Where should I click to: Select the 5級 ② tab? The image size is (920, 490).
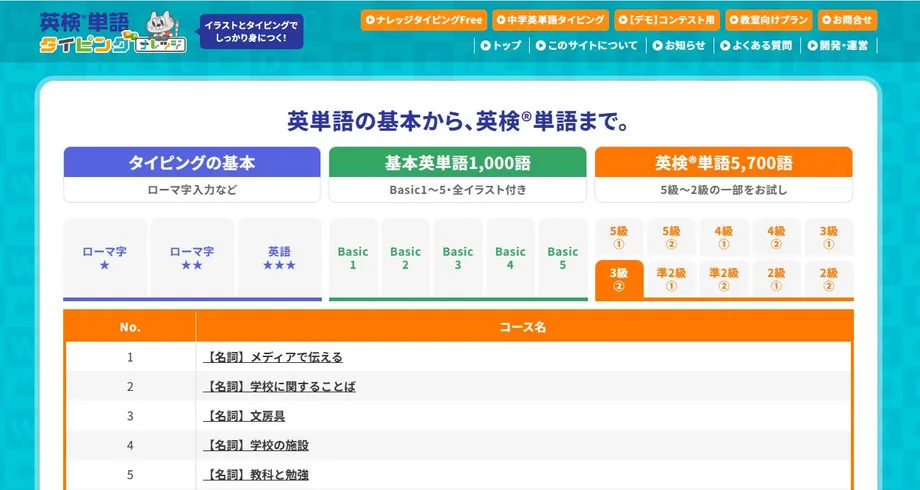coord(671,238)
